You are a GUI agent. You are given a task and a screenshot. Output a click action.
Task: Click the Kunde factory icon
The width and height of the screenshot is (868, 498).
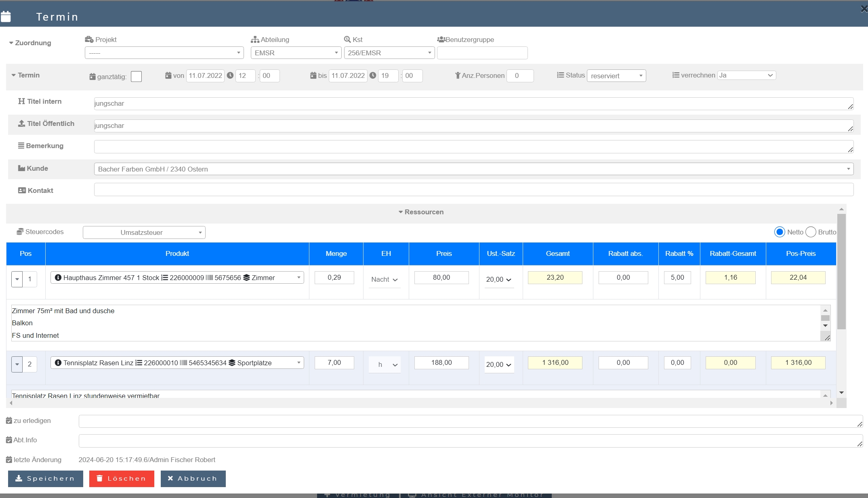coord(21,168)
